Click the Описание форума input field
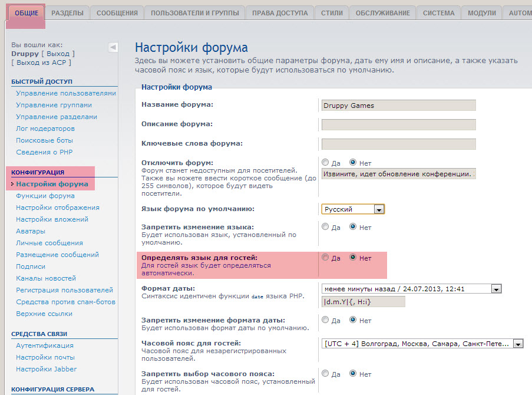 point(398,124)
